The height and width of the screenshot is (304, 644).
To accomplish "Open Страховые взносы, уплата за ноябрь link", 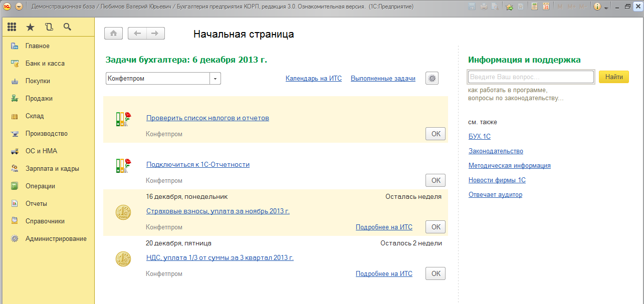I will pyautogui.click(x=218, y=211).
